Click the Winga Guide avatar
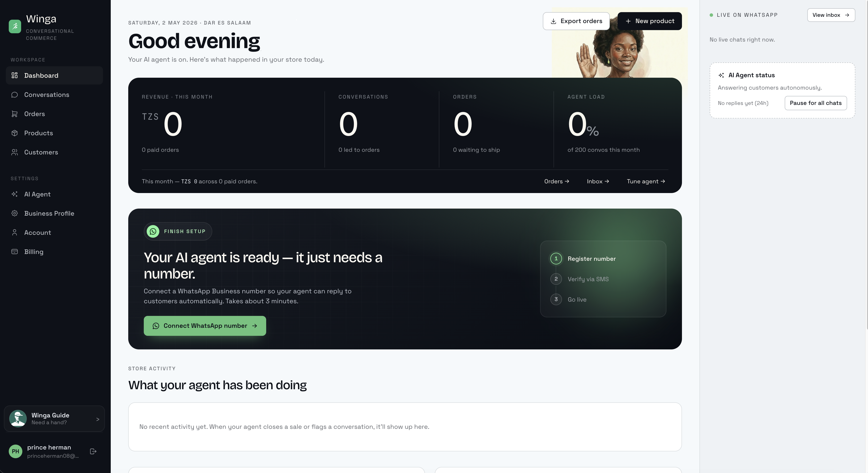Viewport: 868px width, 473px height. (x=18, y=418)
